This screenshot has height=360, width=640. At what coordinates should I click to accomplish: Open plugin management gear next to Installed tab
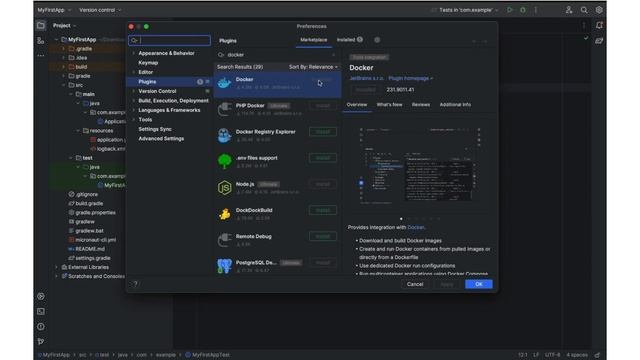(377, 40)
